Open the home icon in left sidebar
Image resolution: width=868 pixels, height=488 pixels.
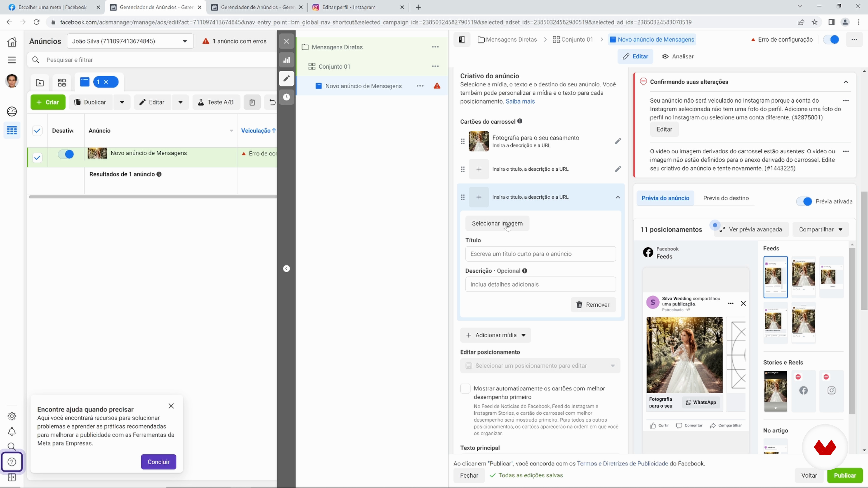pos(12,42)
